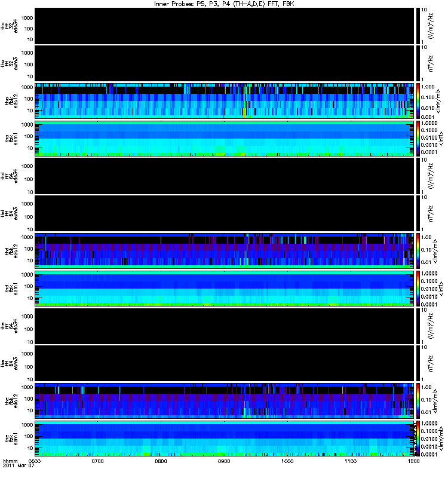Screen dimensions: 448x478
Task: Click the 'tha fbk edc12' y-axis label
Action: click(11, 101)
